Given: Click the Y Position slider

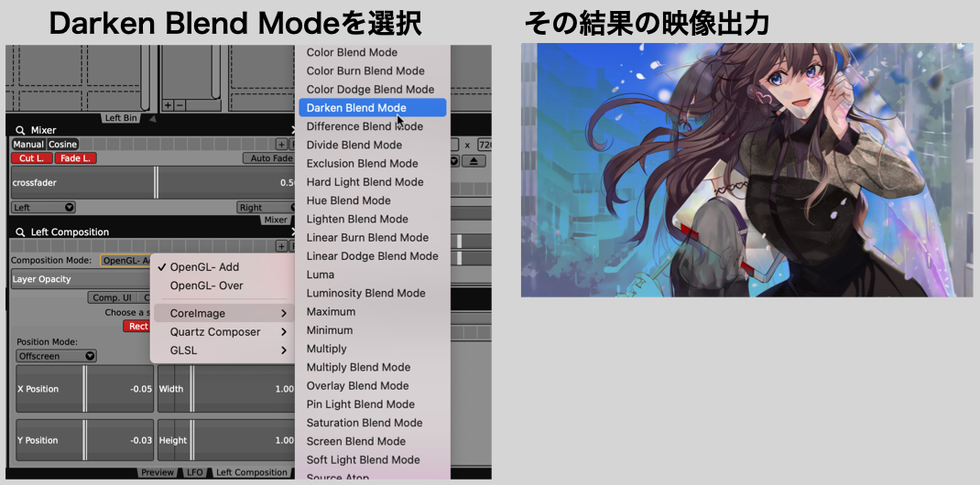Looking at the screenshot, I should click(x=84, y=440).
